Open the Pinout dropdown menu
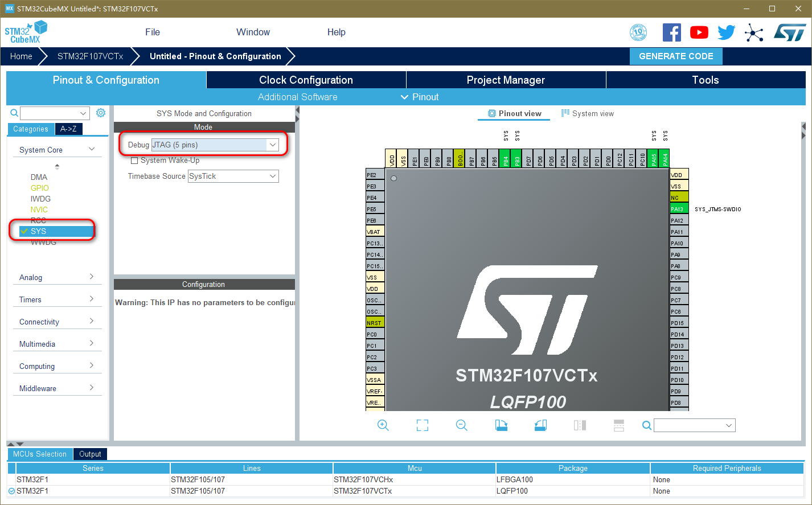The height and width of the screenshot is (505, 812). tap(420, 97)
